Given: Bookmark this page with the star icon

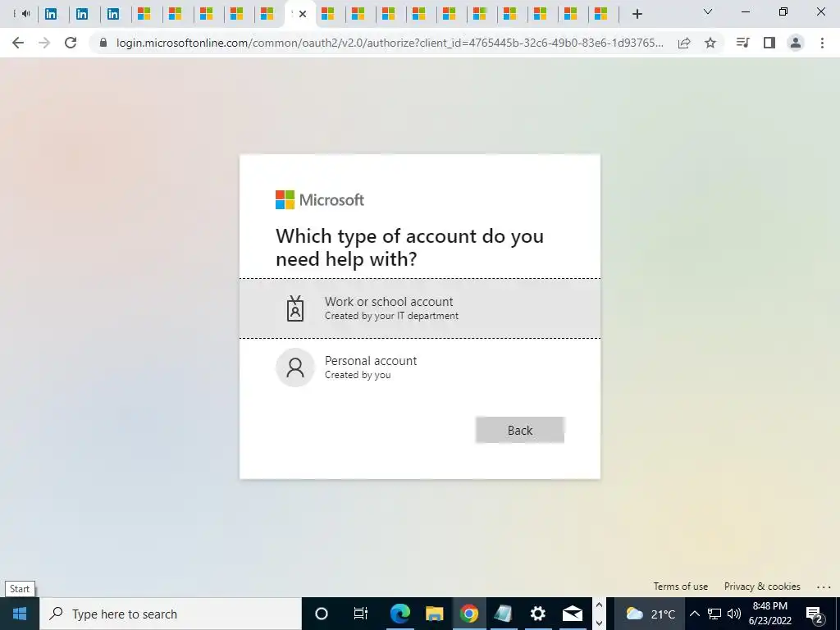Looking at the screenshot, I should click(x=710, y=43).
